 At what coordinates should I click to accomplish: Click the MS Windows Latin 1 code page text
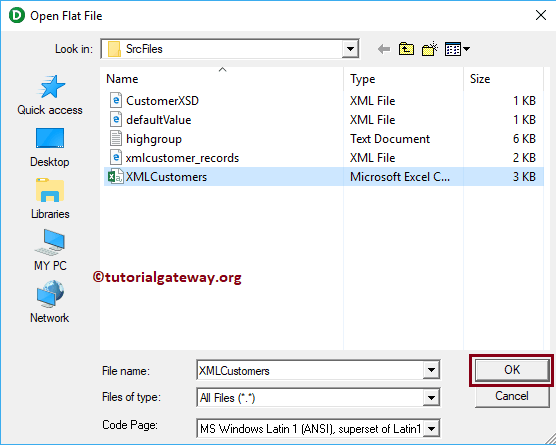pyautogui.click(x=310, y=429)
